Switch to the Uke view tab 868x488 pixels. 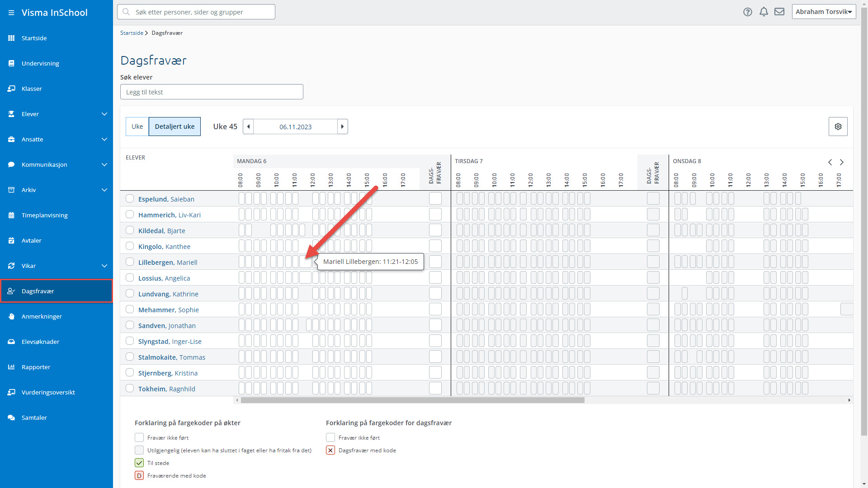[x=137, y=127]
